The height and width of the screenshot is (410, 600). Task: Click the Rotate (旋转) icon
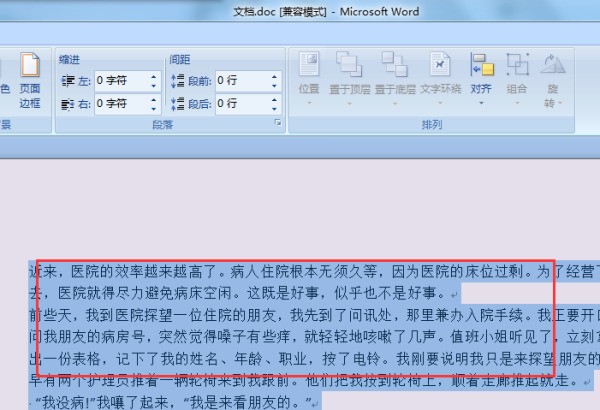tap(553, 64)
